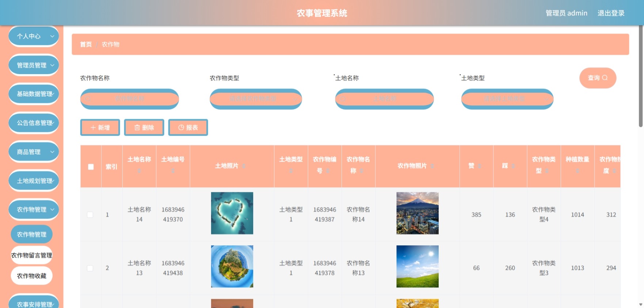Sort by 土地编号 column sort icon
Image resolution: width=644 pixels, height=308 pixels.
tap(173, 171)
